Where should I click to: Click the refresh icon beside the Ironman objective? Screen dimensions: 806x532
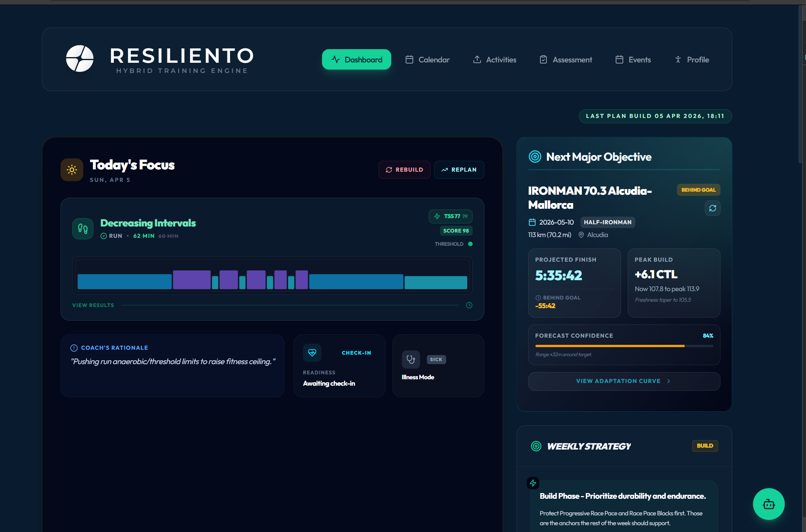(x=713, y=208)
